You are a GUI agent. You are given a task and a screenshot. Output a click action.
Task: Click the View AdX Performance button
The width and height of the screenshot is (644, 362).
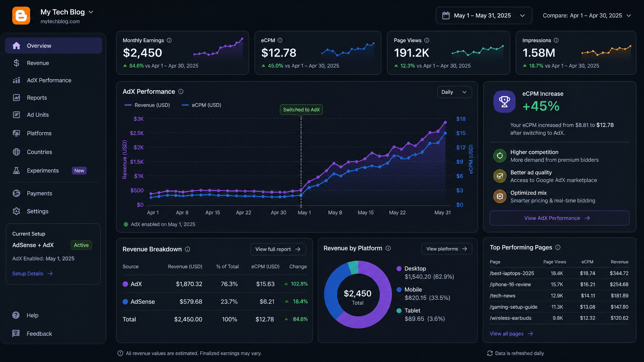point(559,218)
